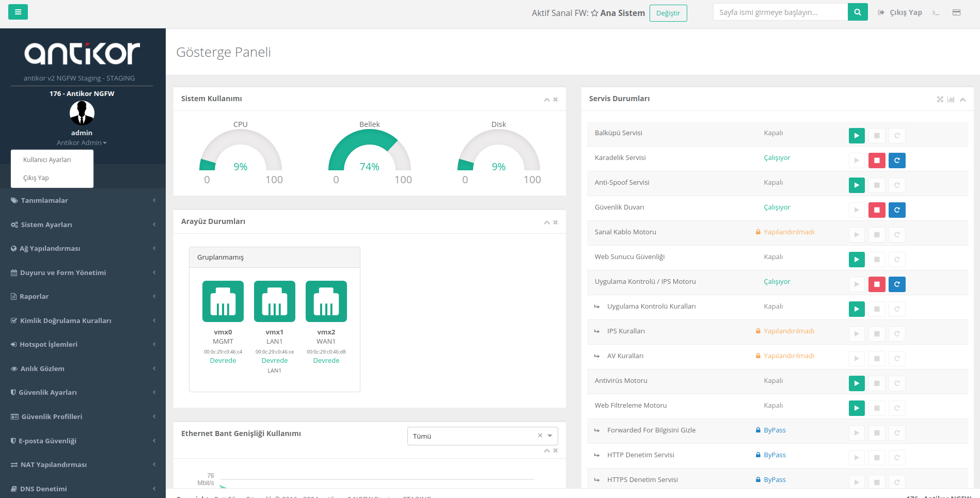
Task: Stop the Güvenlik Duvarı service
Action: (877, 210)
